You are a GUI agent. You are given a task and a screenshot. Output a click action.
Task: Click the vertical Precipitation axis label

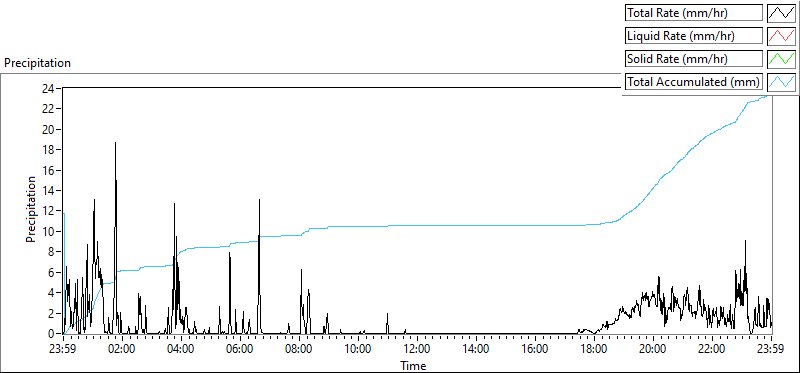(31, 209)
